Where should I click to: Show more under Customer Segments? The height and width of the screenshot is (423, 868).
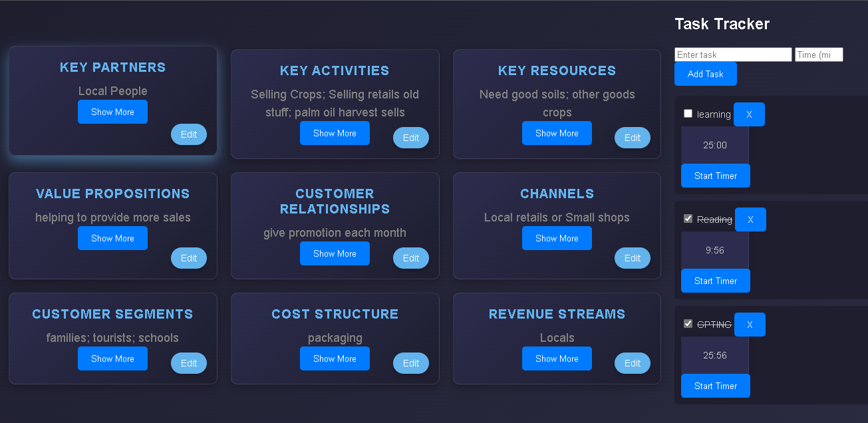click(112, 358)
